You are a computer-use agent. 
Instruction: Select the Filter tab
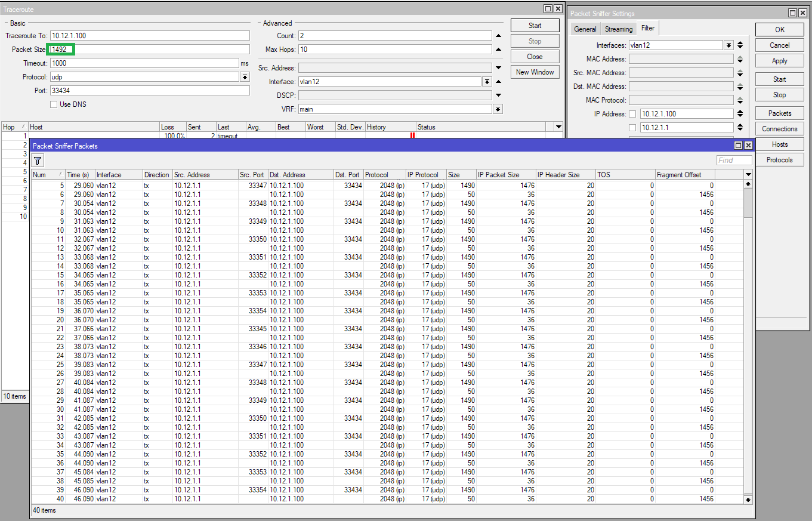(647, 28)
